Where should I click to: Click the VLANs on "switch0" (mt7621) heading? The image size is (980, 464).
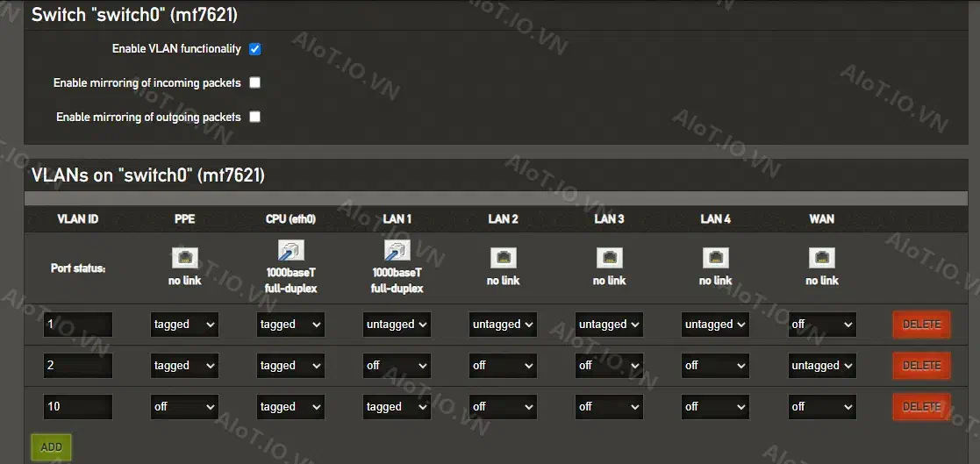click(x=148, y=175)
